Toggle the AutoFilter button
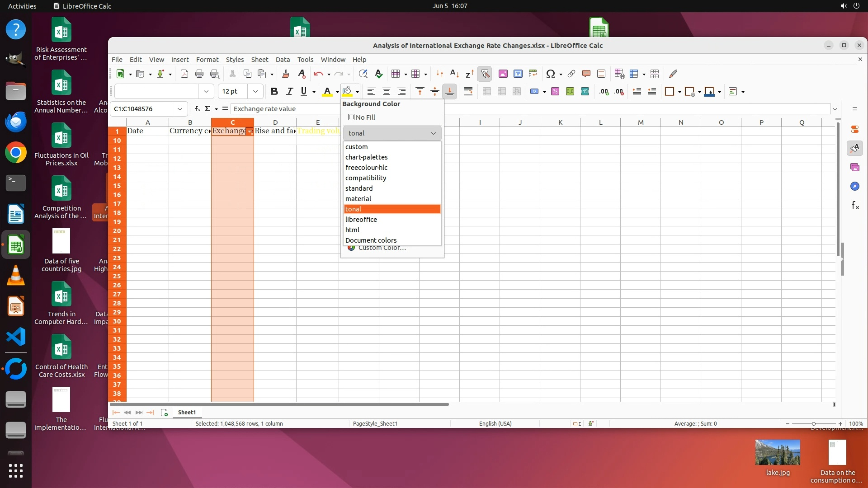Viewport: 868px width, 488px height. [485, 74]
